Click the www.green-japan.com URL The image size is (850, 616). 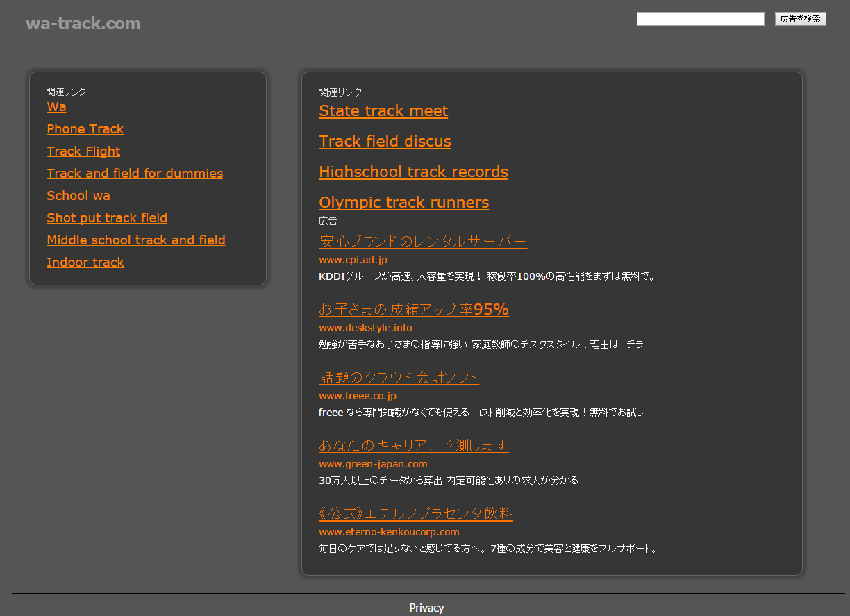373,464
